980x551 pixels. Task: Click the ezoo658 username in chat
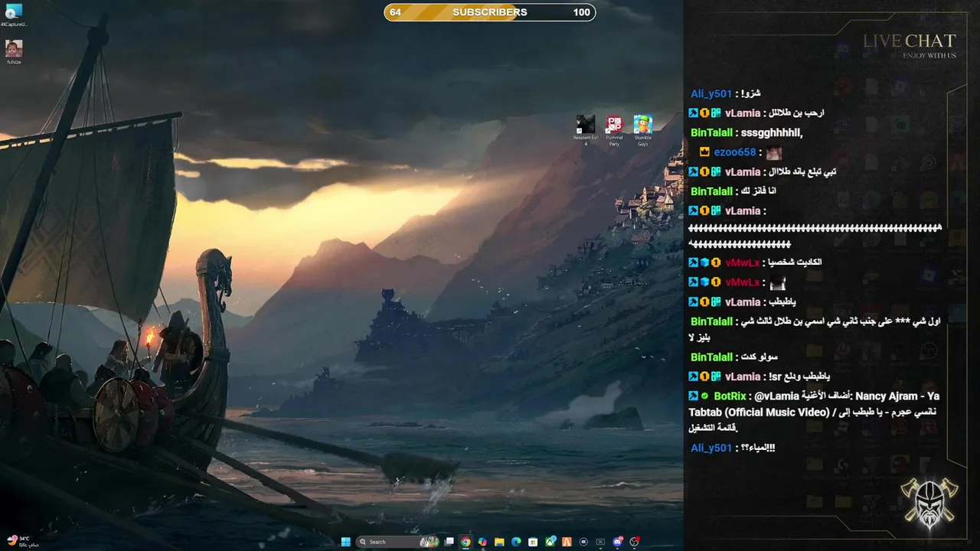(734, 152)
